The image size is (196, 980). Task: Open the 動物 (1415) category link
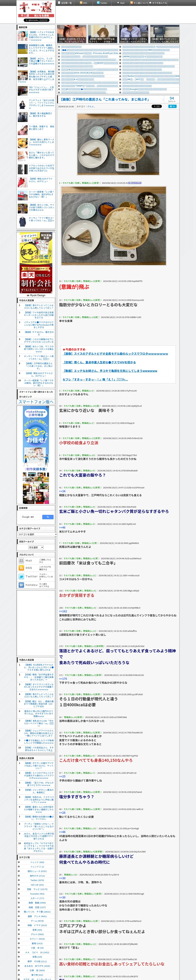pos(37,943)
